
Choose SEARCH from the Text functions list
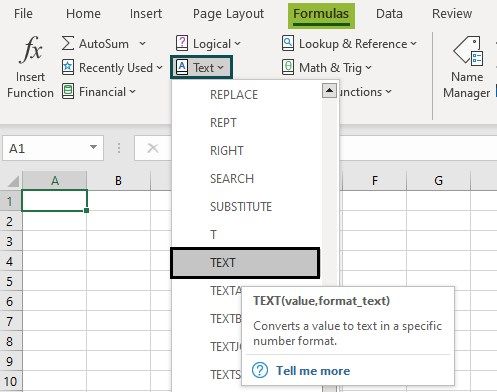pyautogui.click(x=247, y=179)
